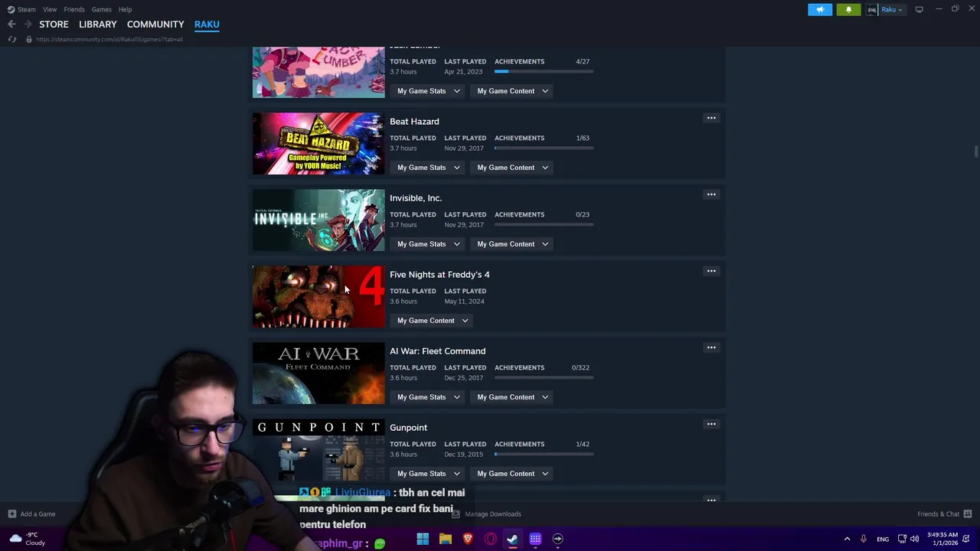
Task: Click the Invisible, Inc. game thumbnail
Action: tap(318, 220)
